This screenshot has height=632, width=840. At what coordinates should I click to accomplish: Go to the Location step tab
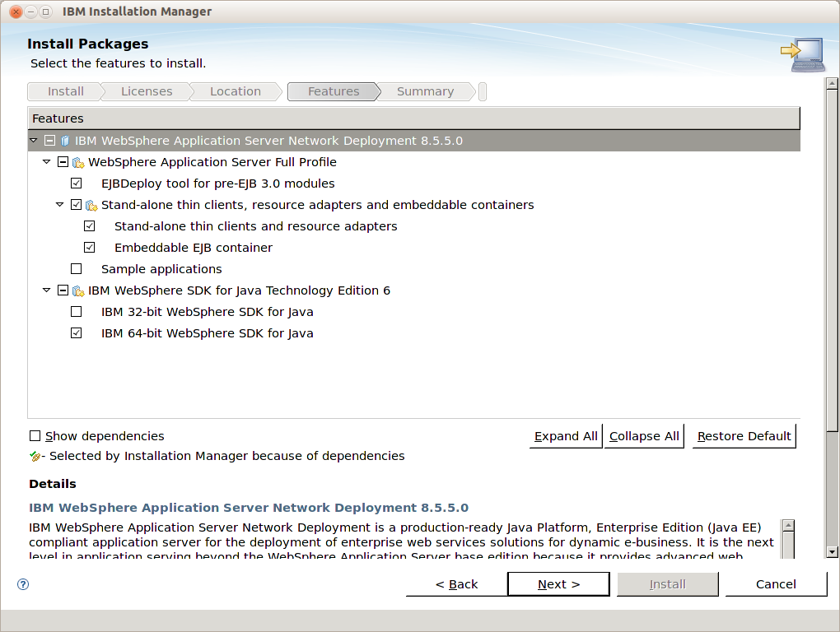click(x=236, y=91)
